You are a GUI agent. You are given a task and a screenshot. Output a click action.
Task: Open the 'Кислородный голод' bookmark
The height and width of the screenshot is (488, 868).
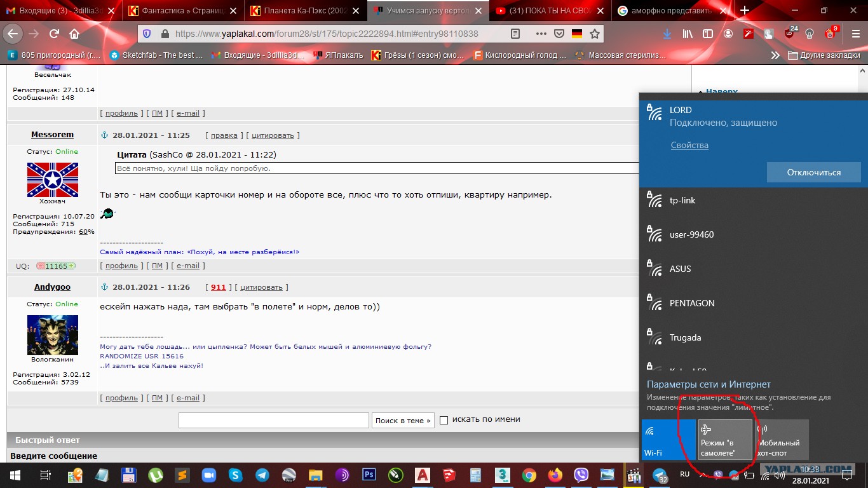(x=520, y=55)
